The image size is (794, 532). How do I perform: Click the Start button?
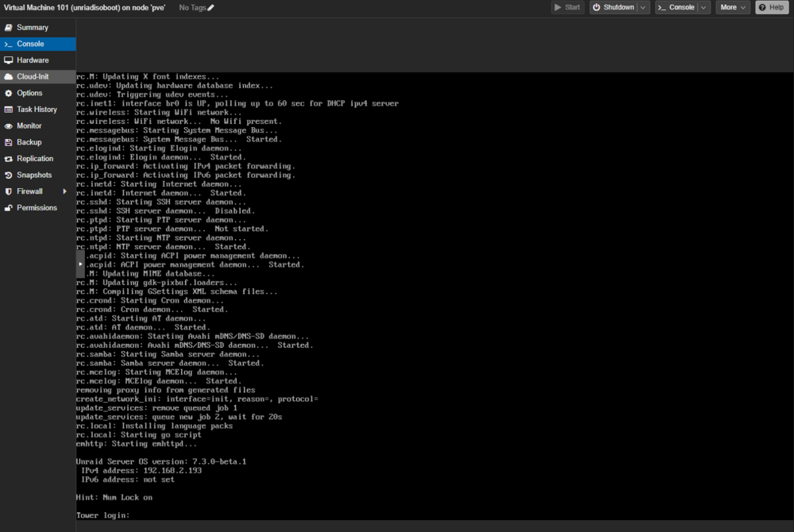coord(568,7)
